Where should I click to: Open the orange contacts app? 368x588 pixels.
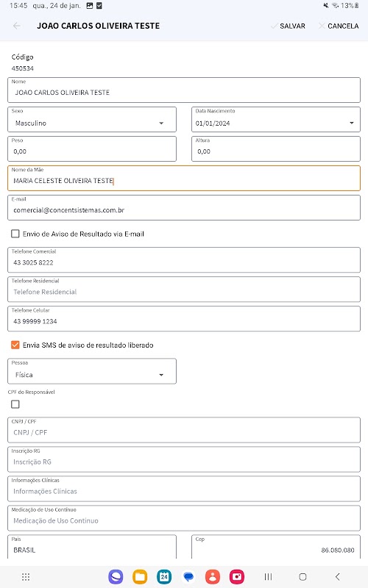point(213,577)
